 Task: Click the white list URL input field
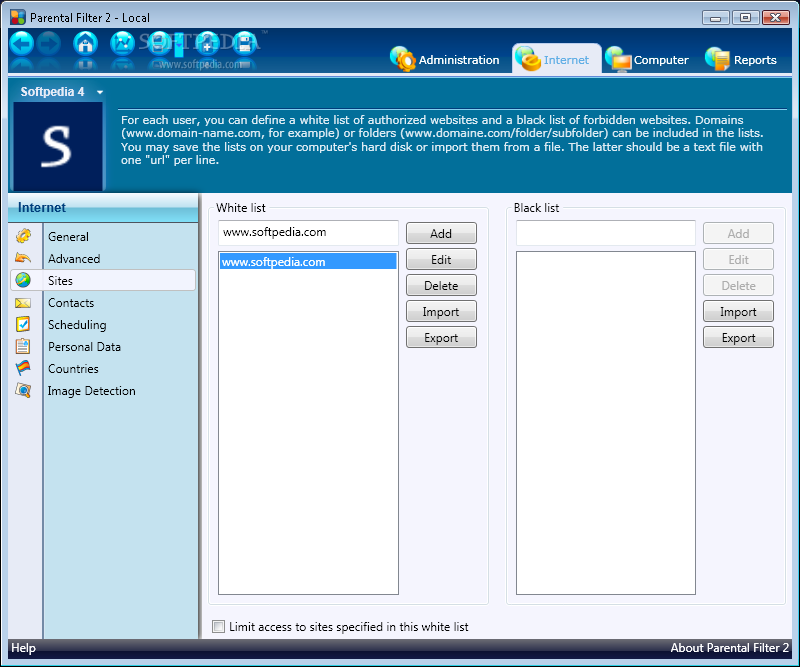[x=308, y=233]
